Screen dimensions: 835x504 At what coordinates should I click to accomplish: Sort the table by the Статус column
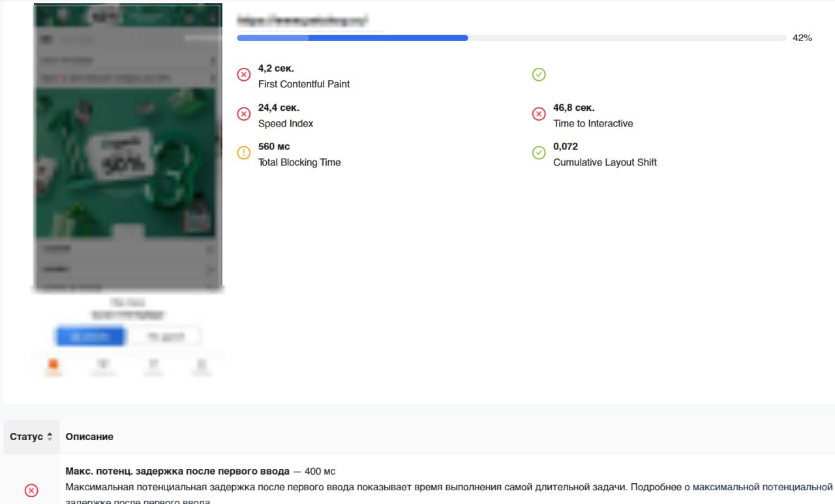point(31,437)
